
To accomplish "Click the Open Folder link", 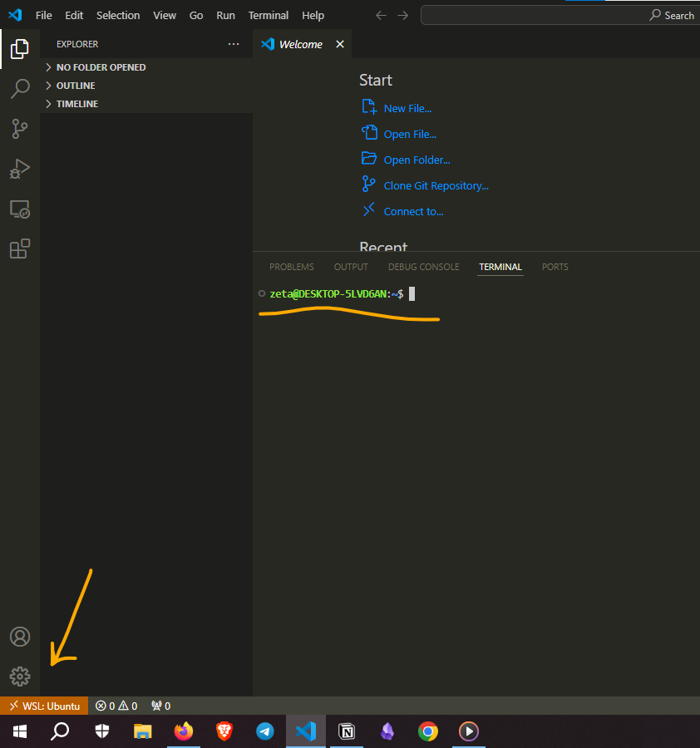I will pos(417,160).
